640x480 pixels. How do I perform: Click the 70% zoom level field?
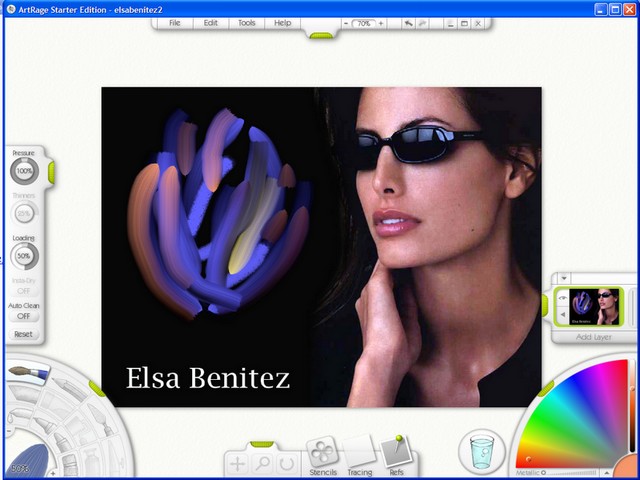tap(363, 23)
